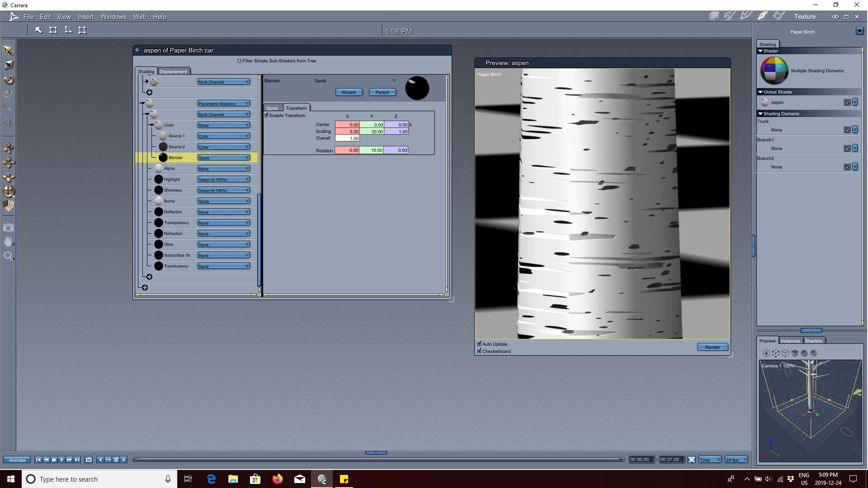Viewport: 868px width, 488px height.
Task: Switch to the Displacement tab
Action: click(x=173, y=71)
